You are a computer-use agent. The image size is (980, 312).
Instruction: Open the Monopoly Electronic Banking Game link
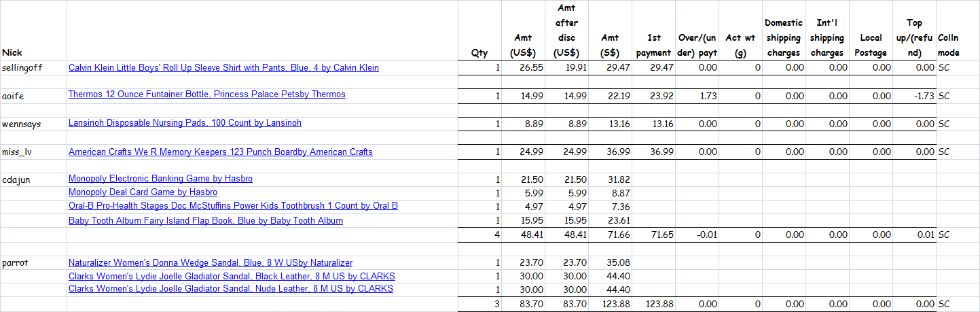click(x=160, y=179)
